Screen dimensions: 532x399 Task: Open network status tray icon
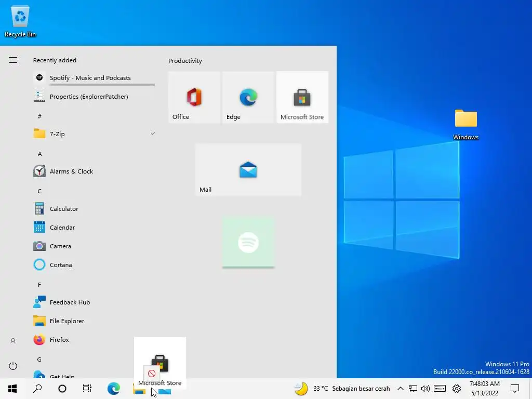pyautogui.click(x=413, y=389)
